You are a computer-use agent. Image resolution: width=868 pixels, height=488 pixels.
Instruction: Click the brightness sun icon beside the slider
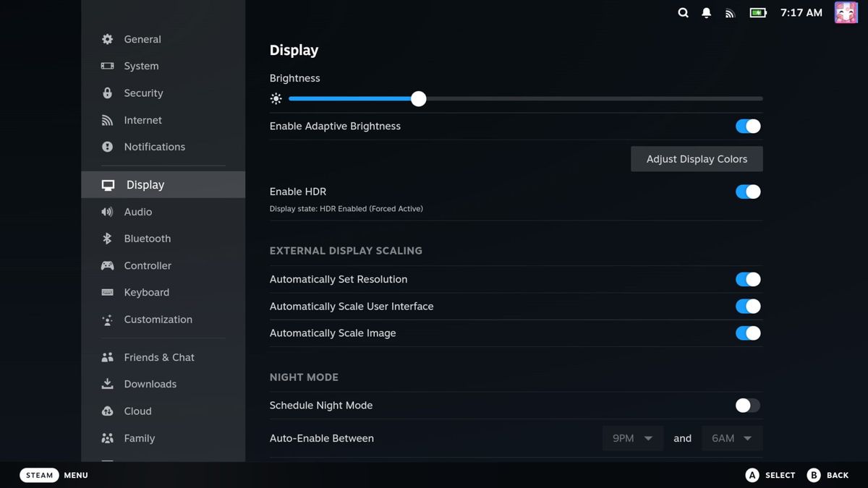[x=276, y=98]
